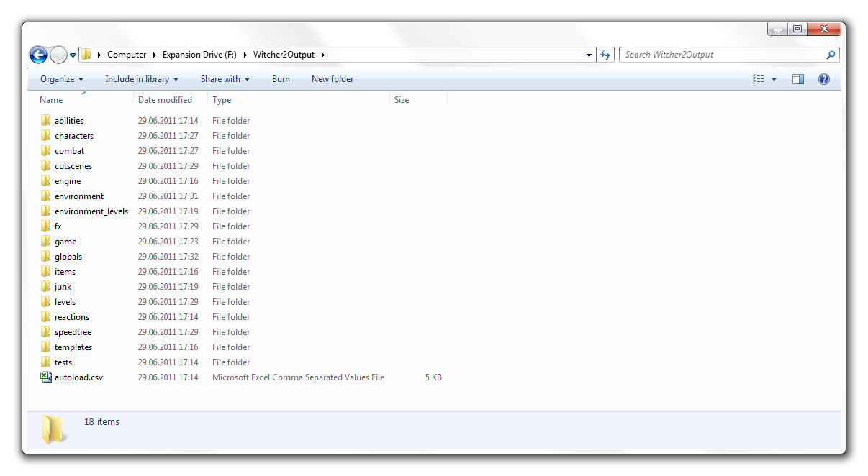Click the 17:32 date of globals

click(168, 257)
